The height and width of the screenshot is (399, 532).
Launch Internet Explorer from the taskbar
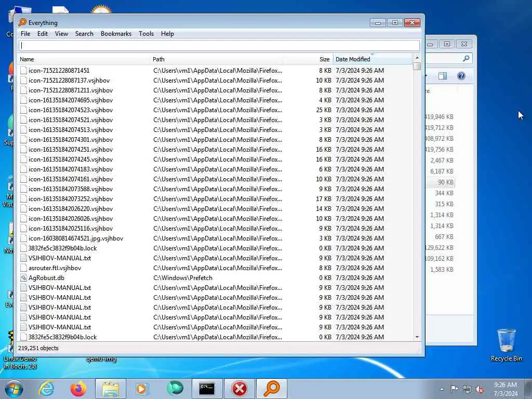pyautogui.click(x=46, y=389)
